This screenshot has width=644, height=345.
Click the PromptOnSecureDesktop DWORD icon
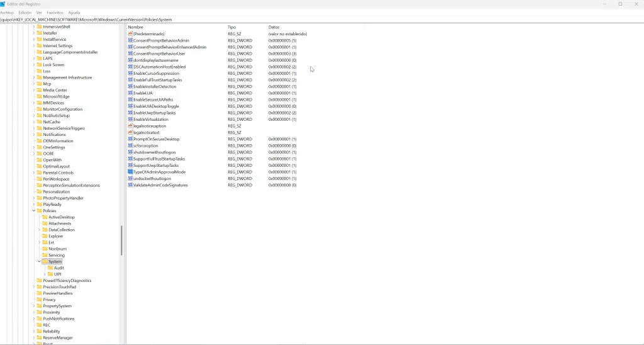point(130,139)
